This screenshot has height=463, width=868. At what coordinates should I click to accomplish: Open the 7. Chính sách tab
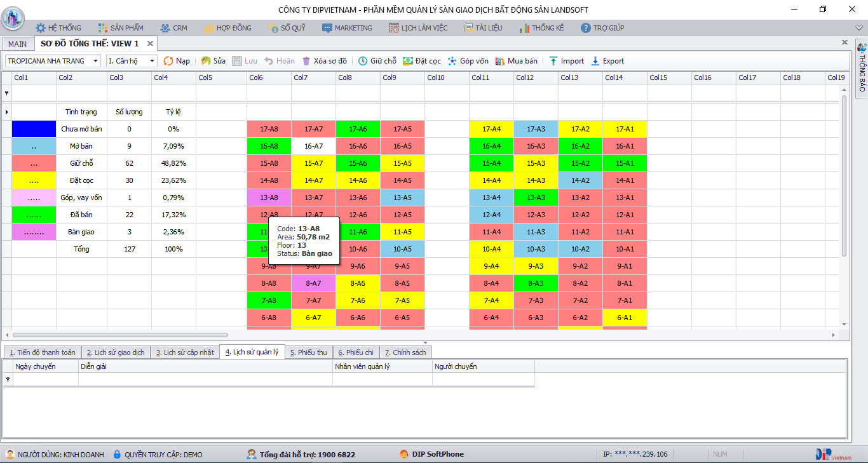[405, 352]
